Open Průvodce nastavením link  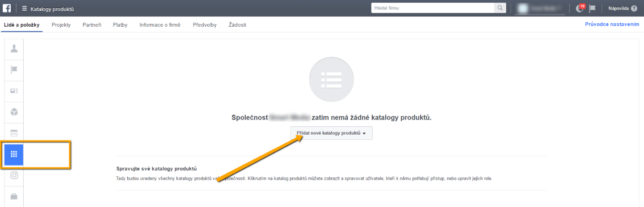pyautogui.click(x=612, y=24)
